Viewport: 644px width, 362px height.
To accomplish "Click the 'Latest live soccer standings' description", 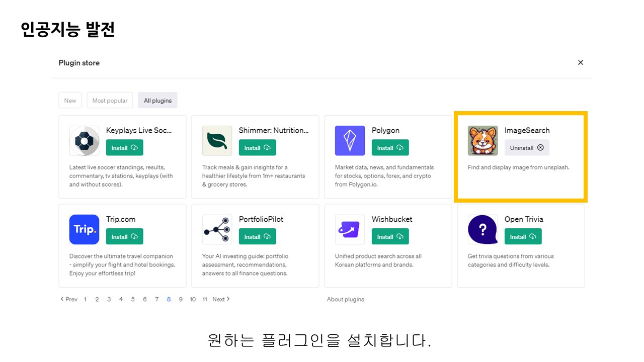I will click(x=121, y=176).
